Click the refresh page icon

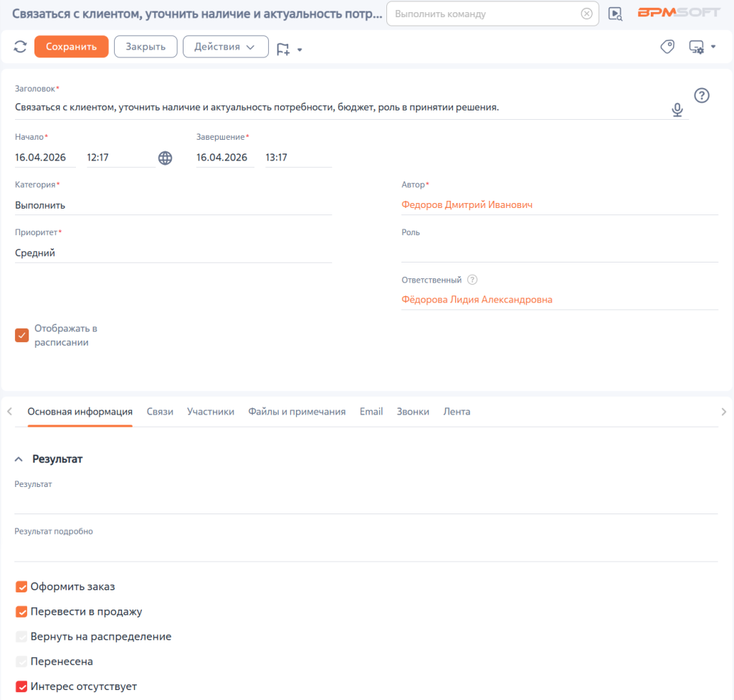[20, 47]
